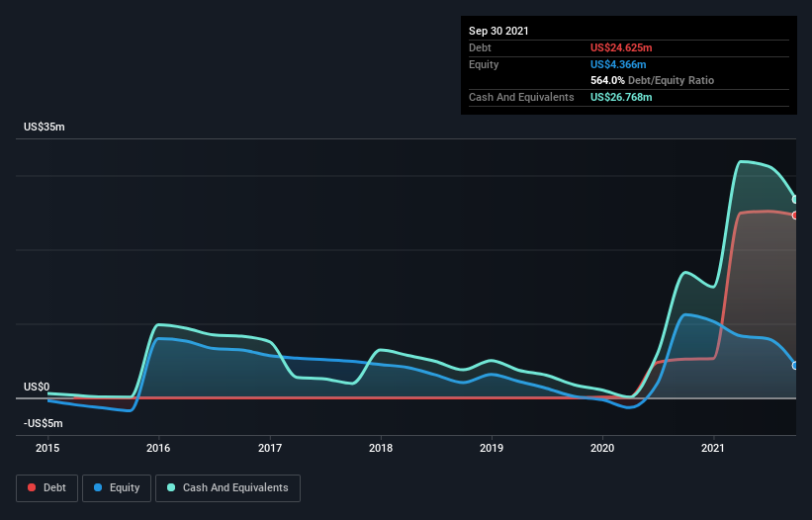
Task: Select the 2019 x-axis label
Action: pyautogui.click(x=492, y=448)
